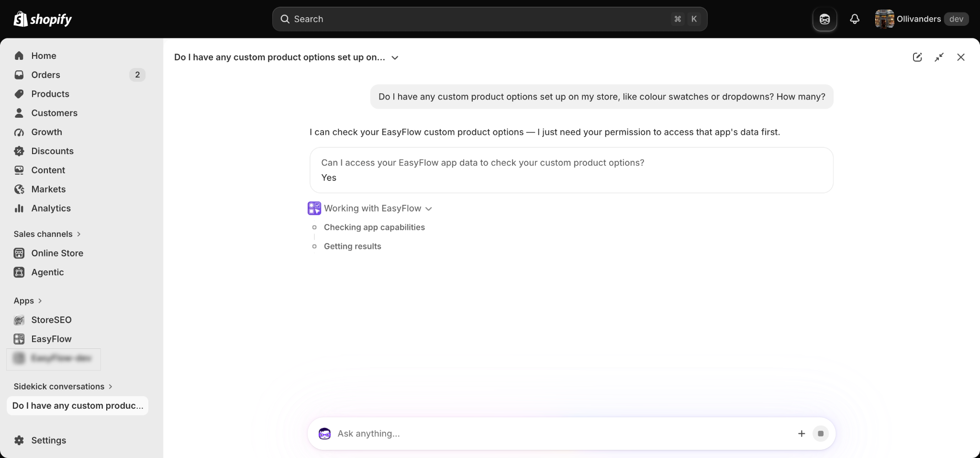Collapse the Sidekick chat panel
Screen dimensions: 980x458
pos(939,57)
